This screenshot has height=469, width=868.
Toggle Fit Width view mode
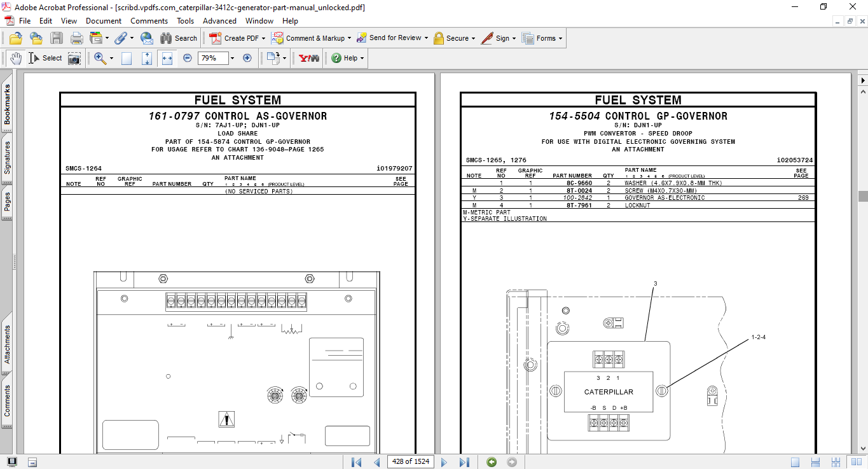tap(167, 58)
